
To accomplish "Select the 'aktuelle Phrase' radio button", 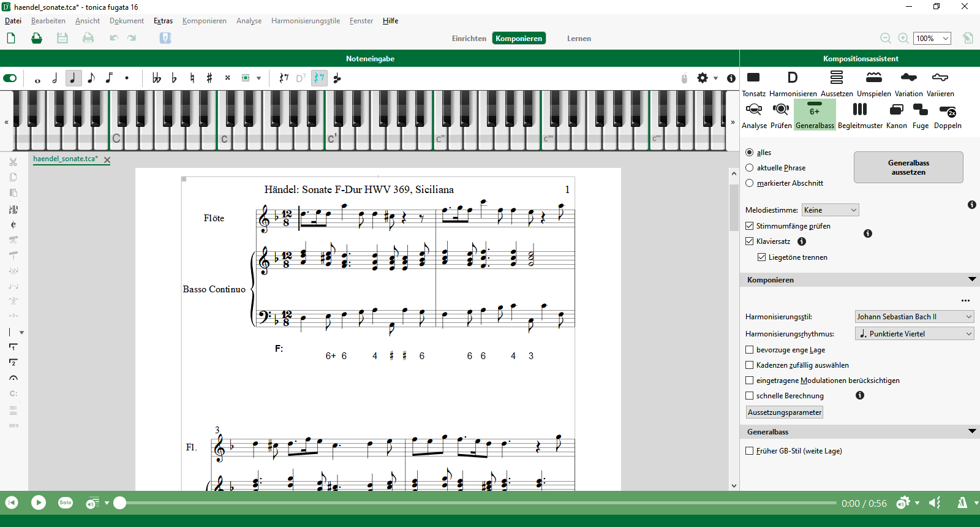I will click(749, 168).
